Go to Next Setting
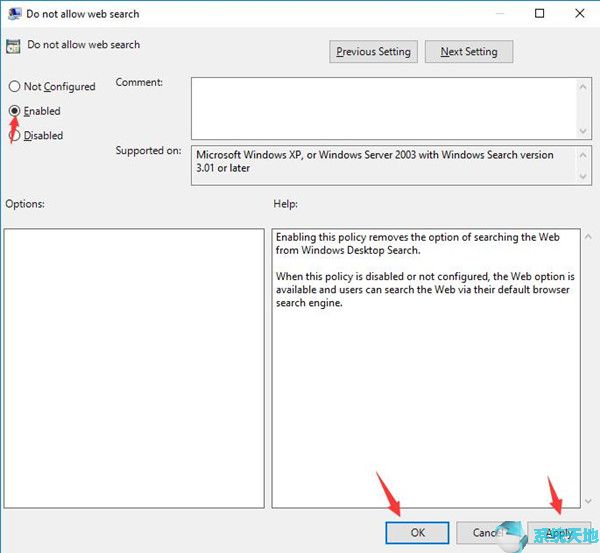Viewport: 600px width, 553px height. point(469,52)
